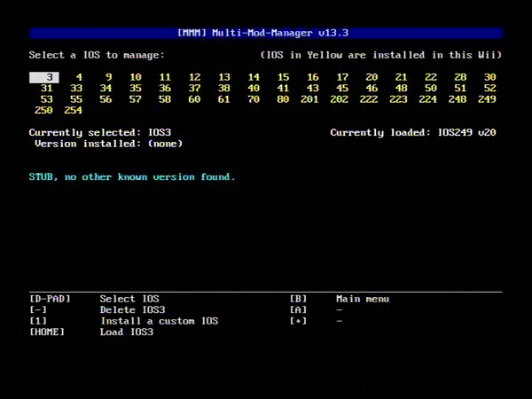
Task: Choose IOS 37 from the grid
Action: pyautogui.click(x=194, y=88)
